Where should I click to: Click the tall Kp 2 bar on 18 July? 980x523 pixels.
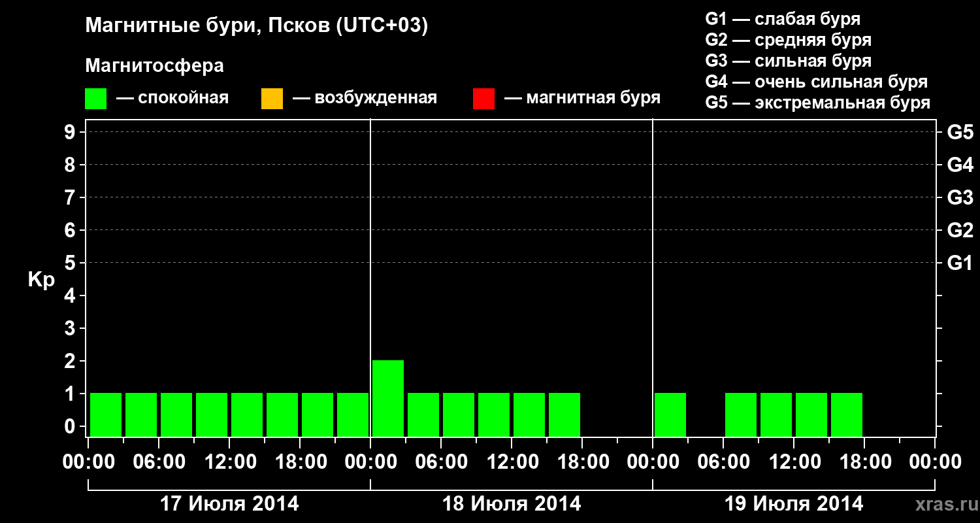(x=388, y=398)
